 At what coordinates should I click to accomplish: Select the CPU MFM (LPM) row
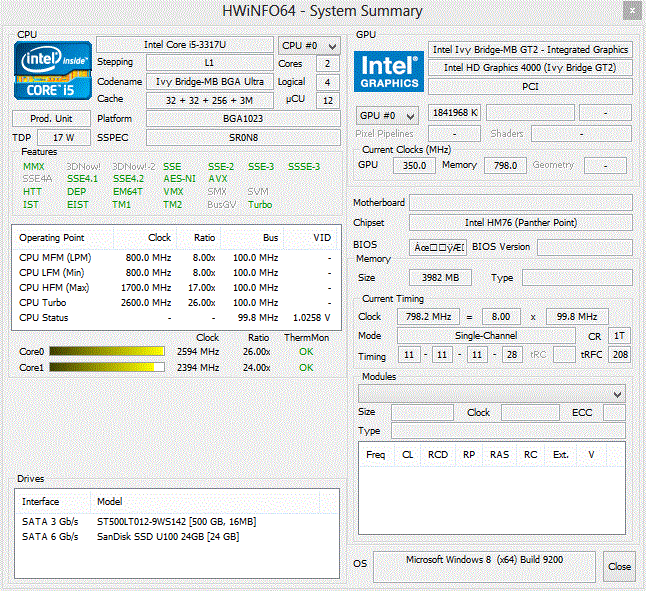point(176,258)
